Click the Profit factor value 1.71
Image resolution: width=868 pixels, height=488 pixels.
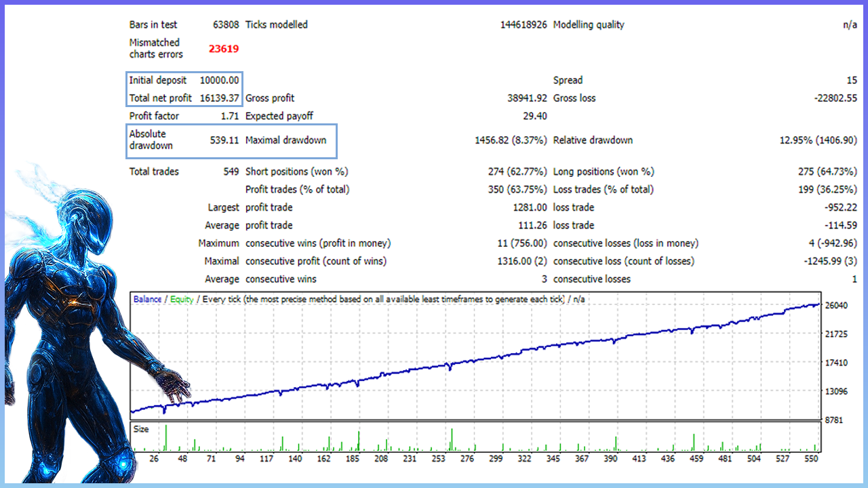(x=230, y=116)
